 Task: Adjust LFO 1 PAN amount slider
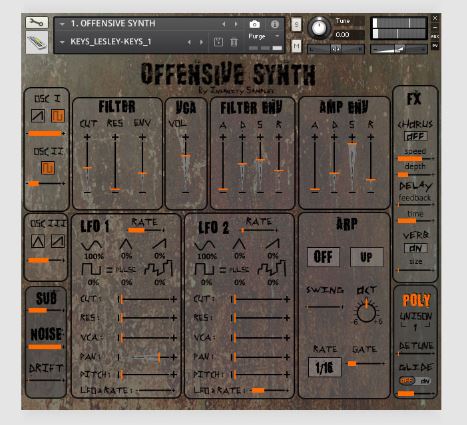pyautogui.click(x=147, y=357)
